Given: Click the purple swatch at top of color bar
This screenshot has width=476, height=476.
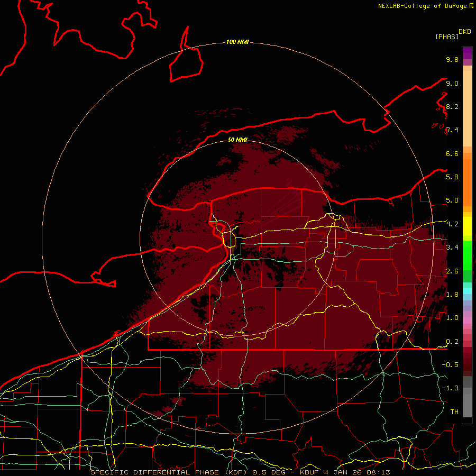Looking at the screenshot, I should (467, 53).
